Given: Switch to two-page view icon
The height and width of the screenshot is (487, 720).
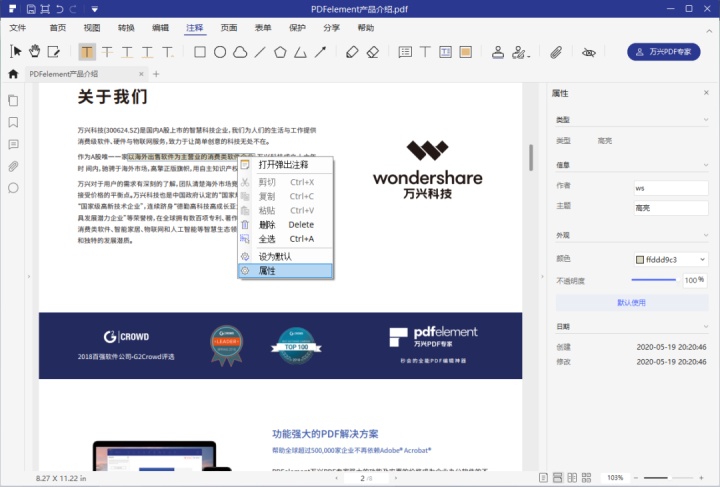Looking at the screenshot, I should click(x=572, y=478).
